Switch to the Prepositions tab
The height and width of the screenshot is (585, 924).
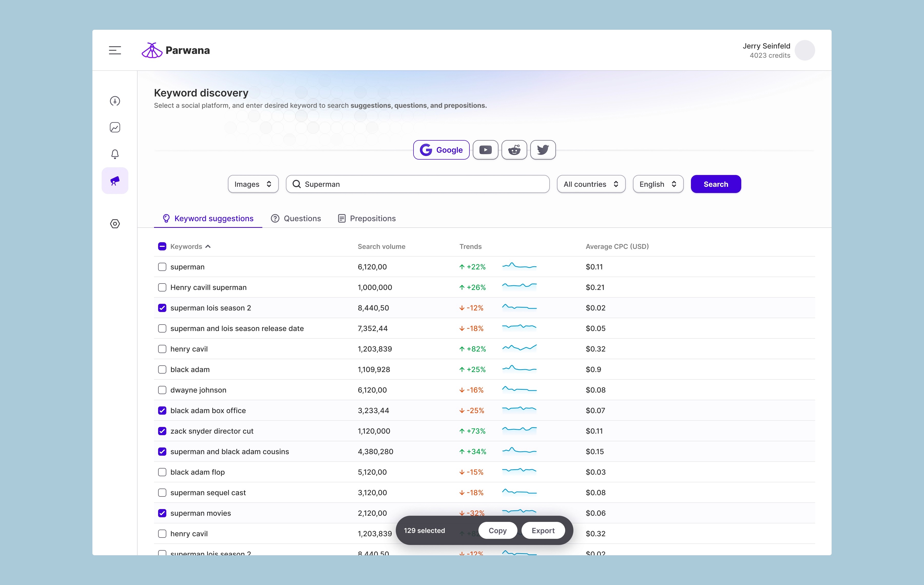pos(367,218)
